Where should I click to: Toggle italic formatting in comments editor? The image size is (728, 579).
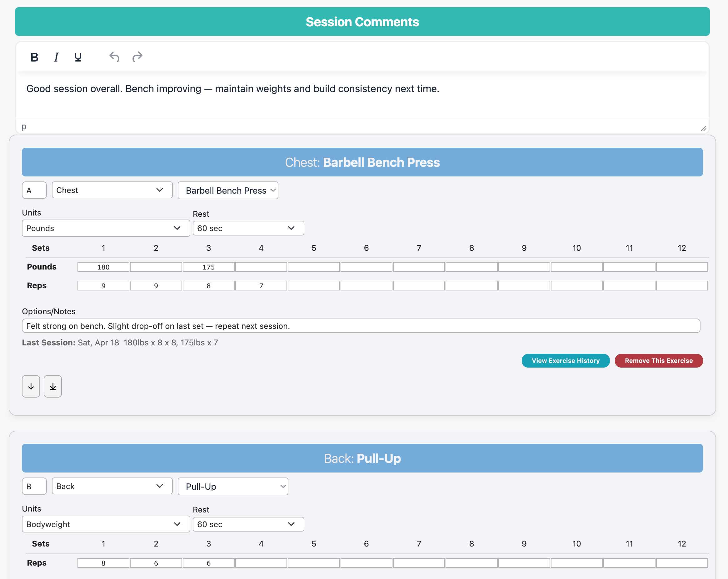tap(56, 57)
